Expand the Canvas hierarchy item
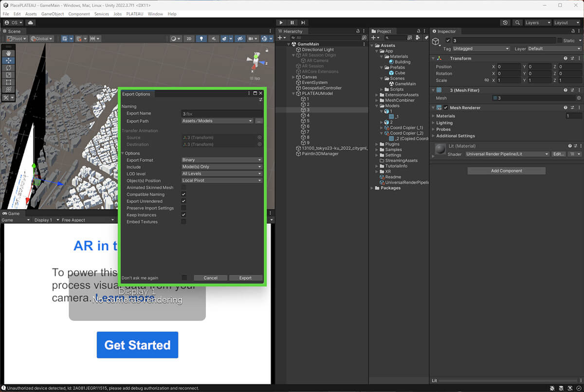Screen dimensions: 584x392 (293, 77)
